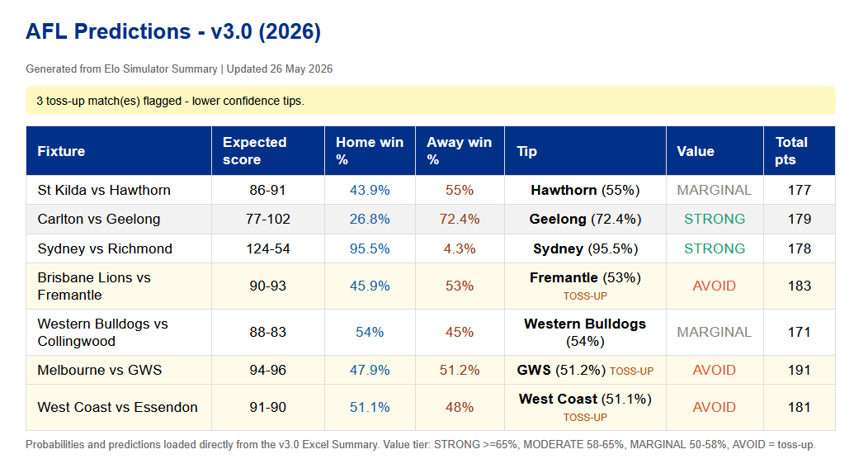Select the St Kilda vs Hawthorn fixture cell

119,190
